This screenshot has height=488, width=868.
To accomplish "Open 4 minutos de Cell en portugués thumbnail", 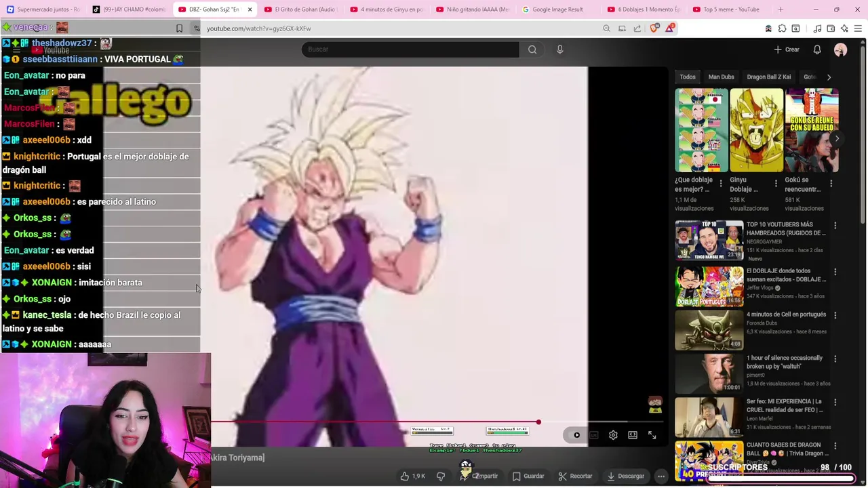I will point(709,329).
